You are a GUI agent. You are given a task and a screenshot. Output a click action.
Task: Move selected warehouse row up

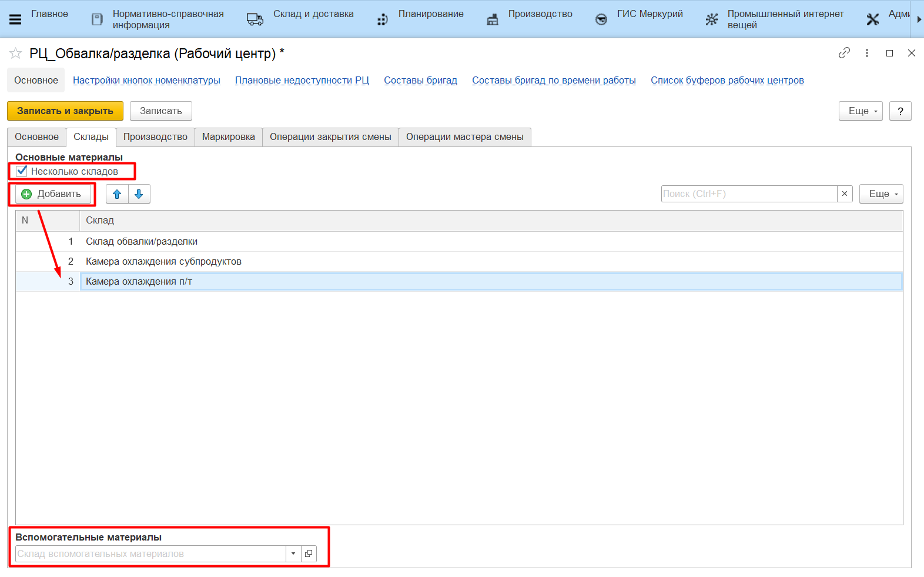(x=117, y=194)
